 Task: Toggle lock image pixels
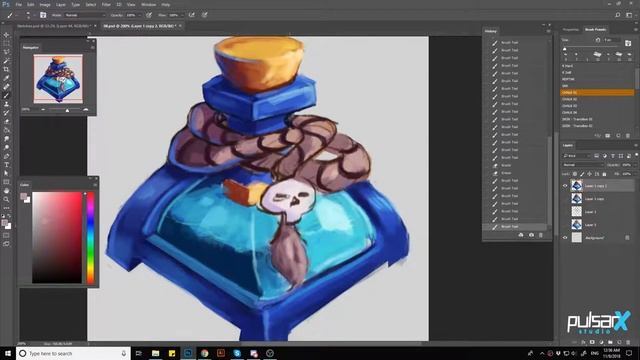pyautogui.click(x=582, y=174)
